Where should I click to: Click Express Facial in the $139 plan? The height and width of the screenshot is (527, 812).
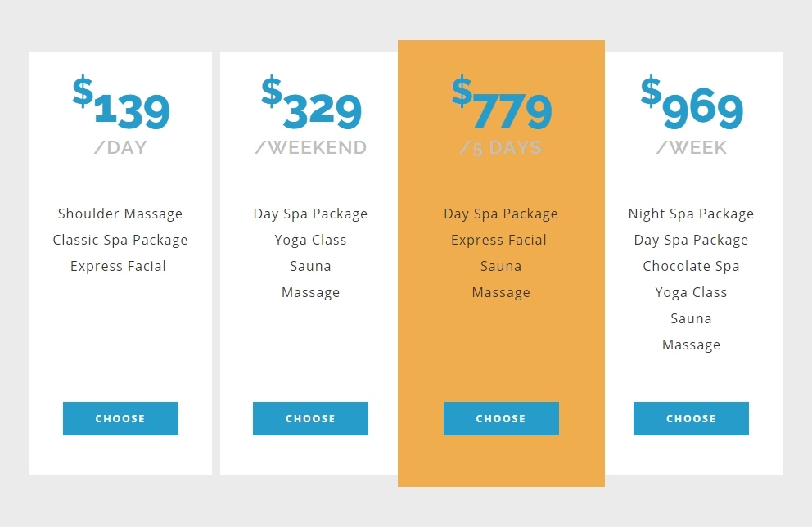[118, 266]
